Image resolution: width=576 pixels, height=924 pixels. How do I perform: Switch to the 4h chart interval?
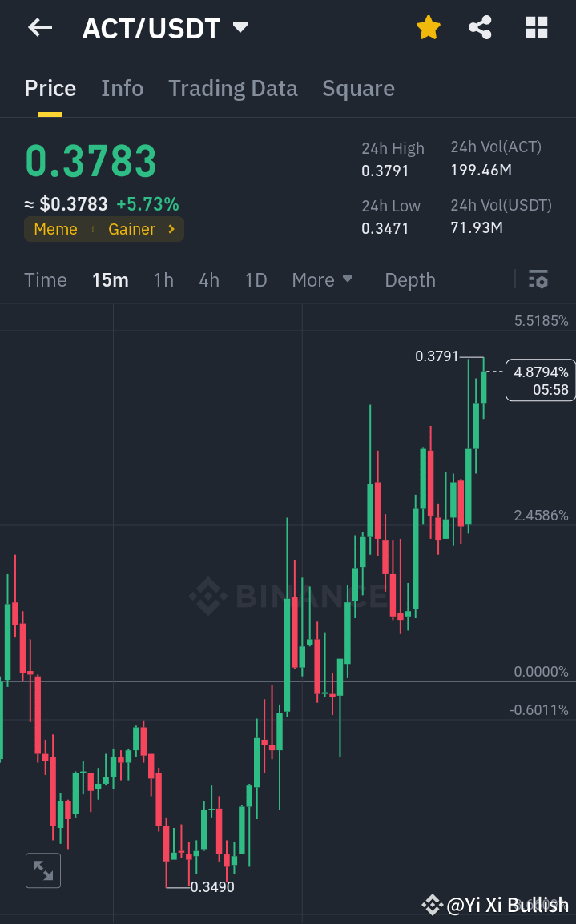[208, 279]
